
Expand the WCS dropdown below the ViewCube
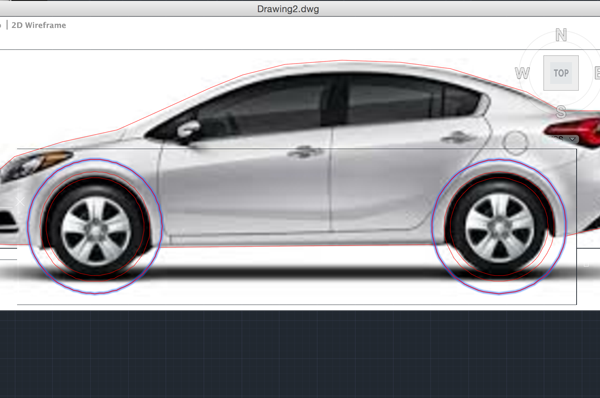point(572,139)
